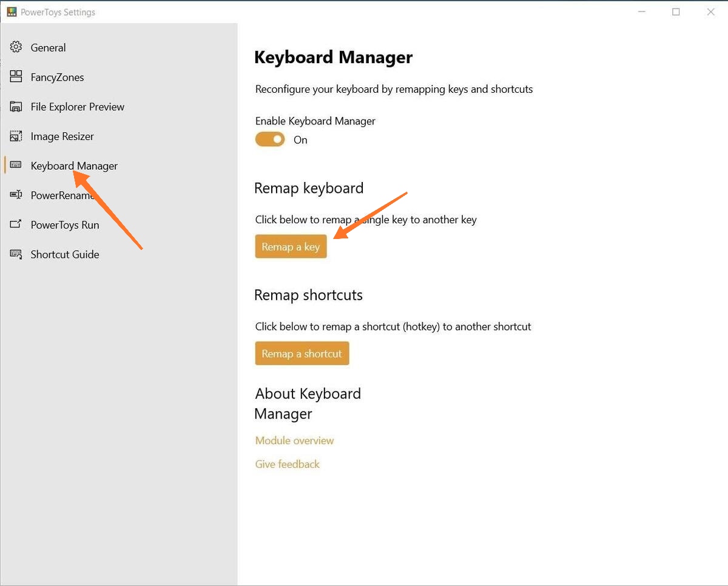Open the General settings page
This screenshot has height=586, width=728.
coord(48,47)
